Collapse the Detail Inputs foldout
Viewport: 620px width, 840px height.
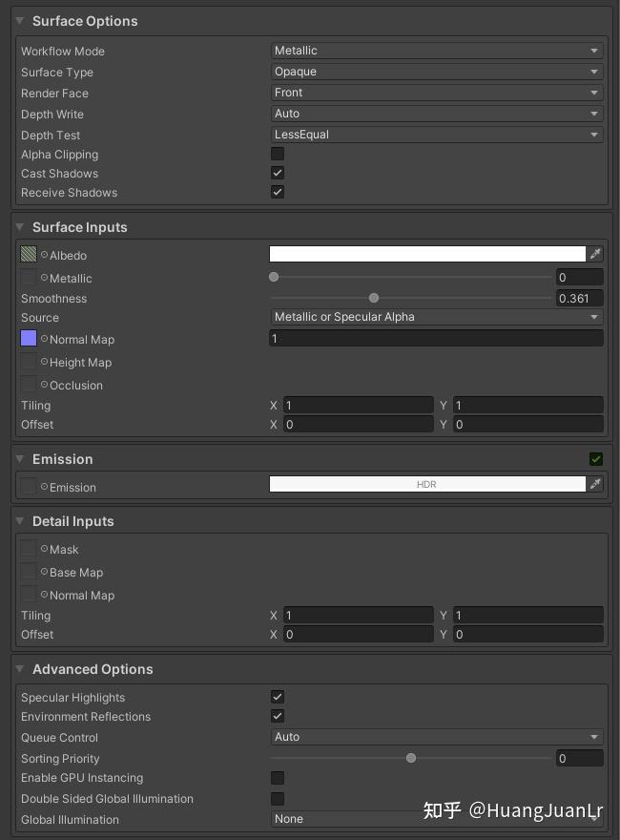click(22, 521)
